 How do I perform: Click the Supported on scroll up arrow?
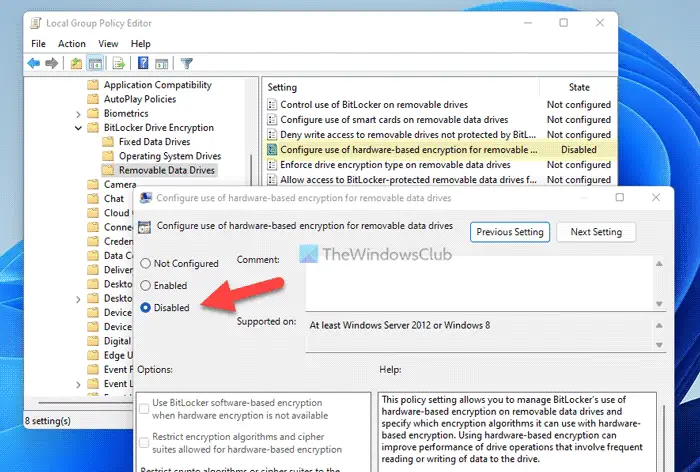tap(659, 326)
